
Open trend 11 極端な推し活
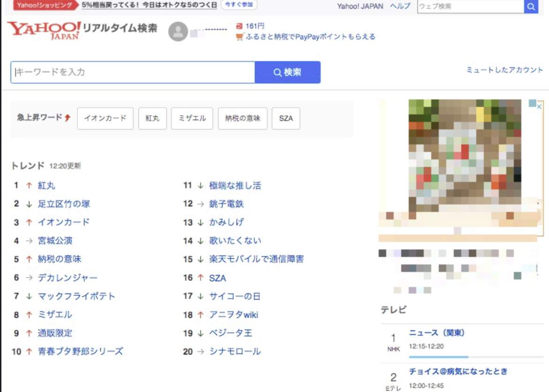(235, 186)
